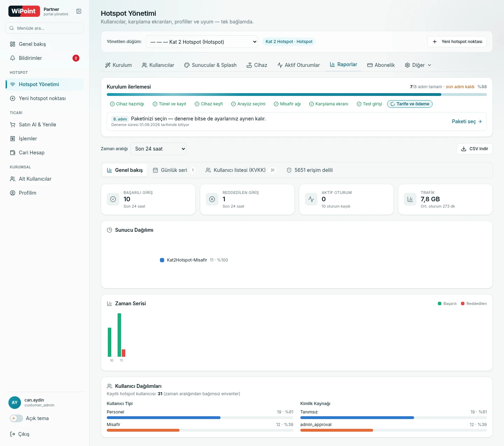The image size is (504, 446).
Task: Click the Çıkış logout icon
Action: pos(13,434)
